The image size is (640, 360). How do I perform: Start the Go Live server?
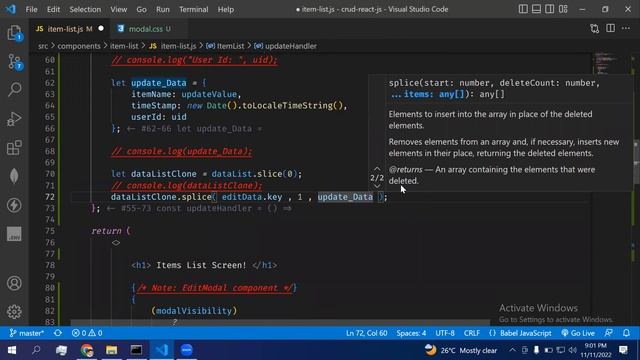point(578,333)
